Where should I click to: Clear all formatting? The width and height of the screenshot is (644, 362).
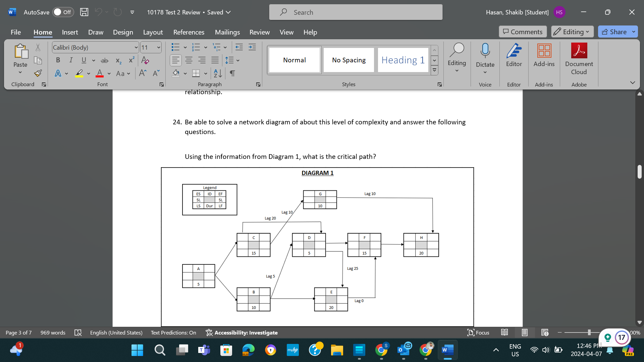145,60
